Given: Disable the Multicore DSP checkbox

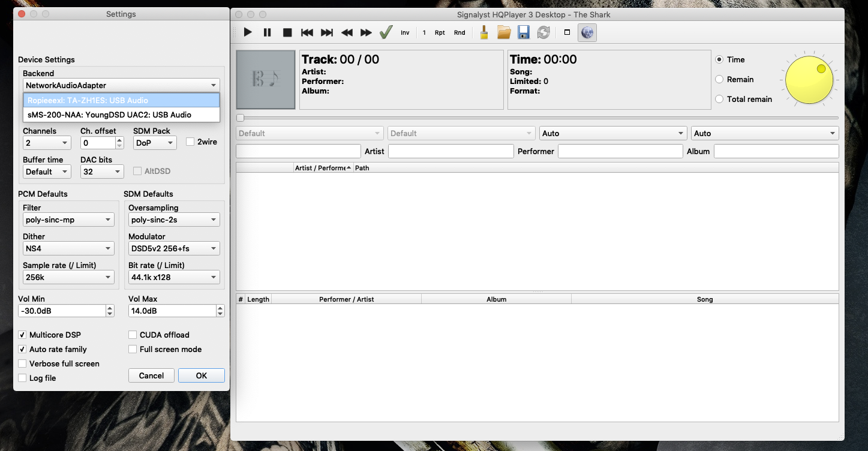Looking at the screenshot, I should pyautogui.click(x=22, y=335).
